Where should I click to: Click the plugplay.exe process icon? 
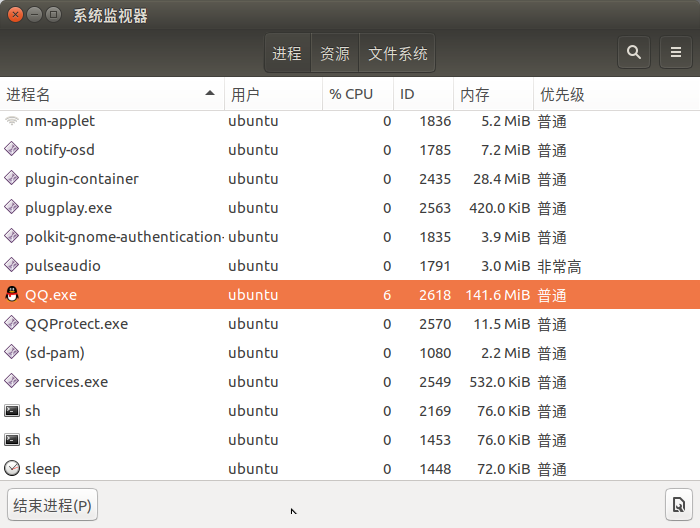pyautogui.click(x=12, y=207)
